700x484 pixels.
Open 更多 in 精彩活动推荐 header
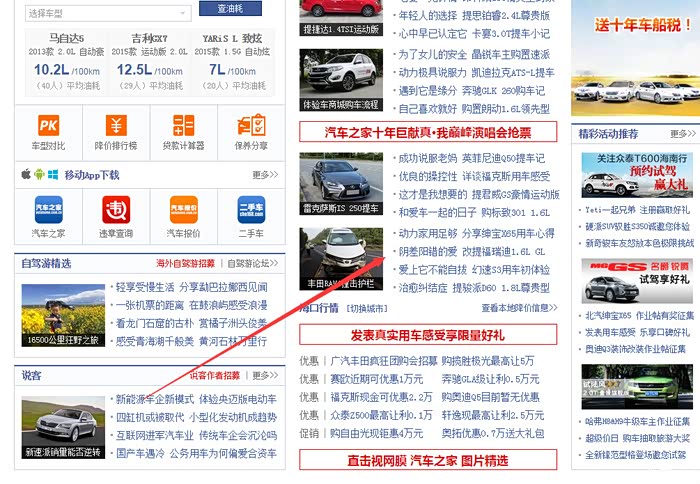(683, 134)
